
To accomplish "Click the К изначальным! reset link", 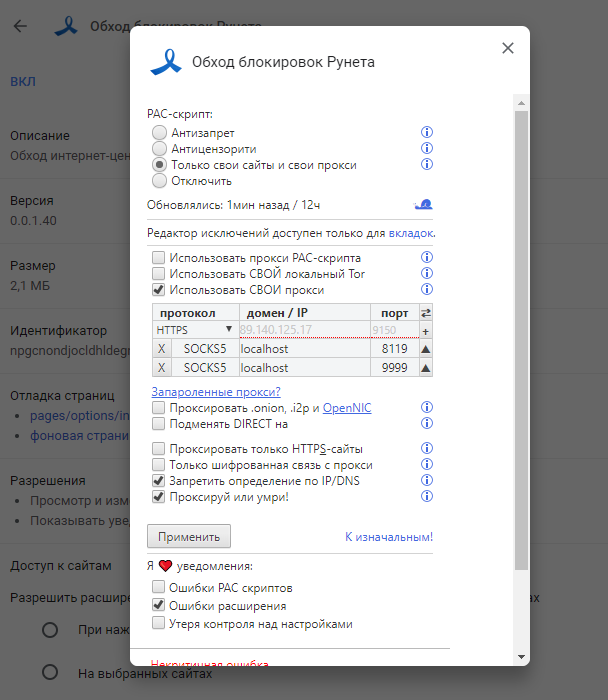I will click(x=389, y=537).
